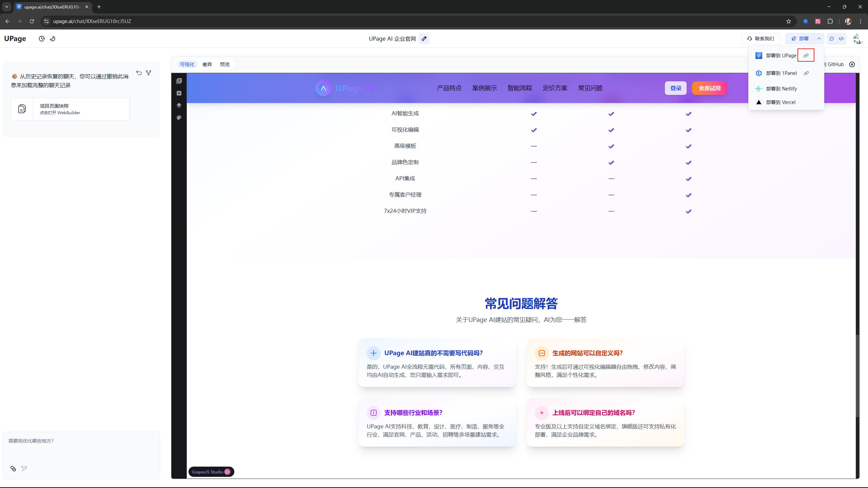Screen dimensions: 868x488
Task: Click the enhance prompt sparkle icon
Action: 24,469
